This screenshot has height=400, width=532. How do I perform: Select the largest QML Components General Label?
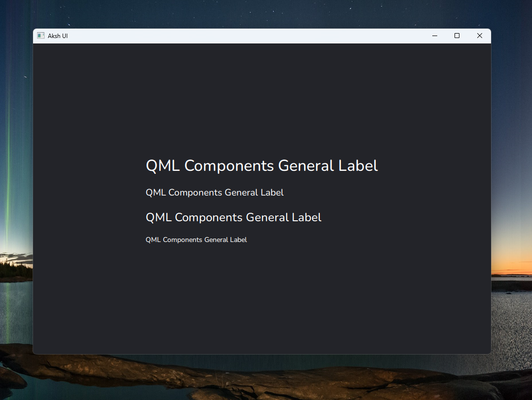262,166
